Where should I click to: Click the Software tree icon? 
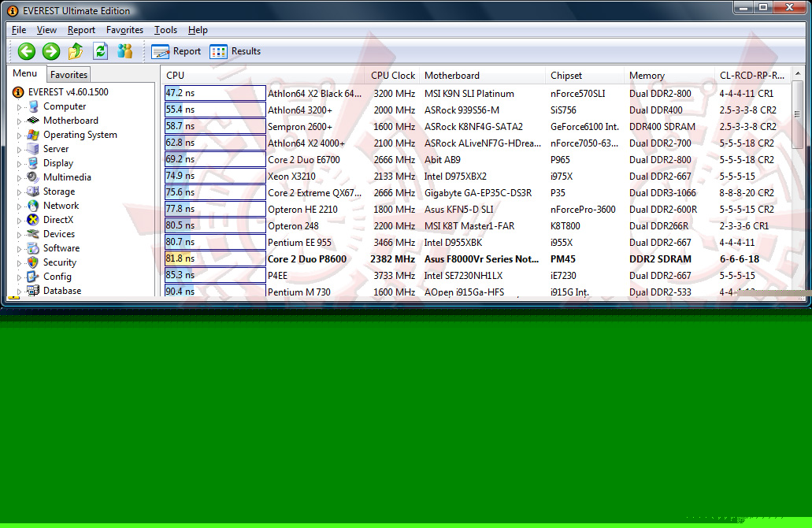(x=33, y=248)
